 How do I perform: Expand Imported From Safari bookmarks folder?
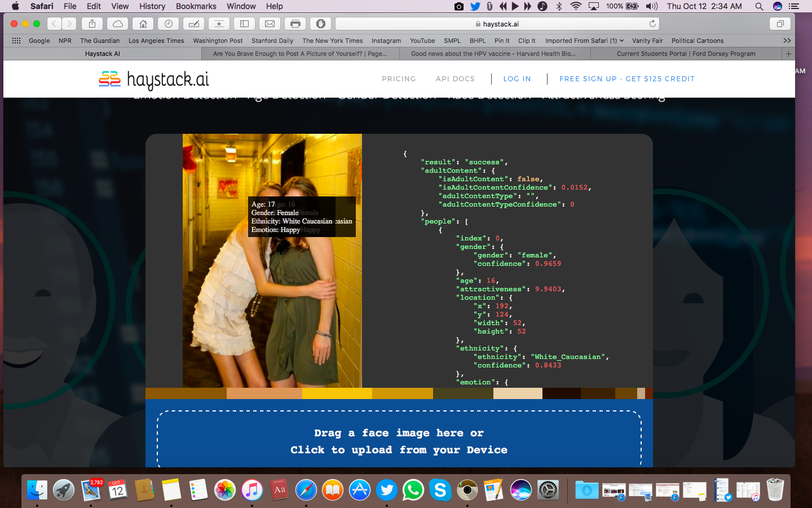[x=584, y=41]
